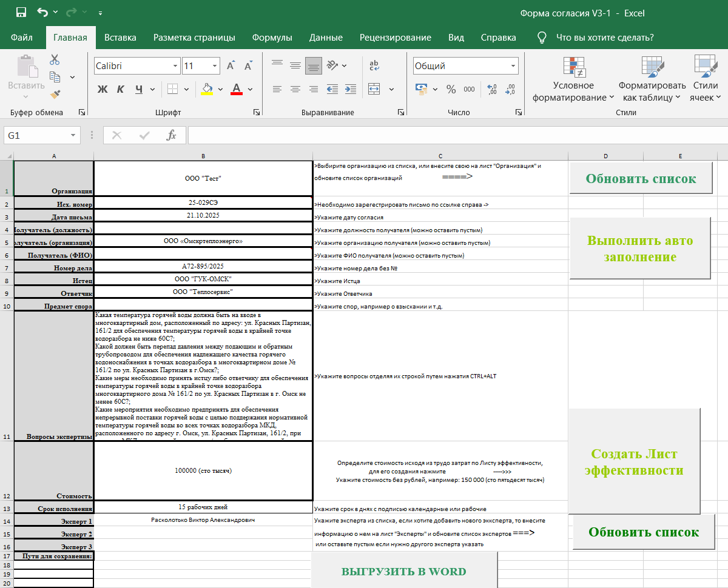Viewport: 728px width, 588px height.
Task: Click the ВЫГРУЗИТЬ В WORD button
Action: (404, 571)
